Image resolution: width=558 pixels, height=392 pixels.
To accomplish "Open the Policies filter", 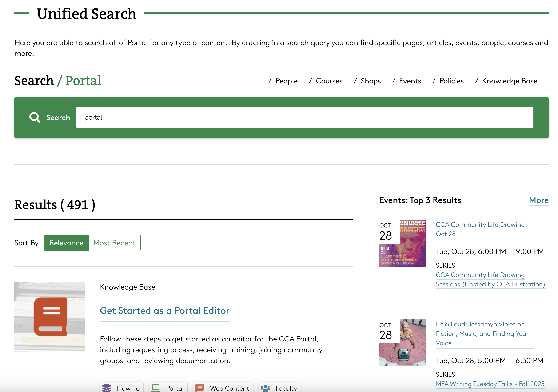I will (451, 81).
